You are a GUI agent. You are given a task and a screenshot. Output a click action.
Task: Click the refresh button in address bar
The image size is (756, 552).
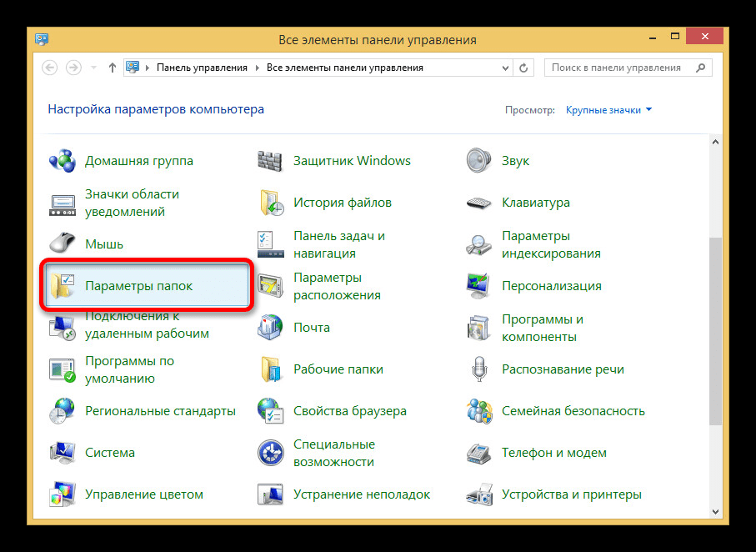click(523, 68)
